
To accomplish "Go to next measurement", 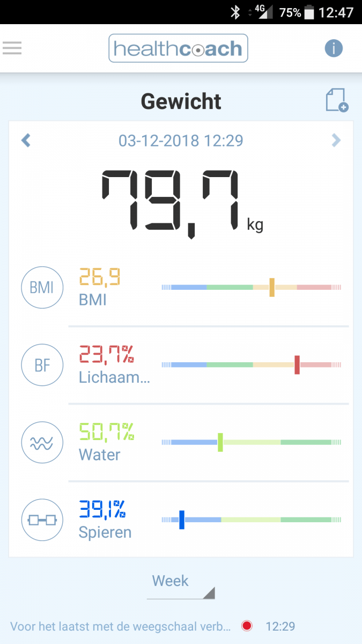I will point(336,141).
